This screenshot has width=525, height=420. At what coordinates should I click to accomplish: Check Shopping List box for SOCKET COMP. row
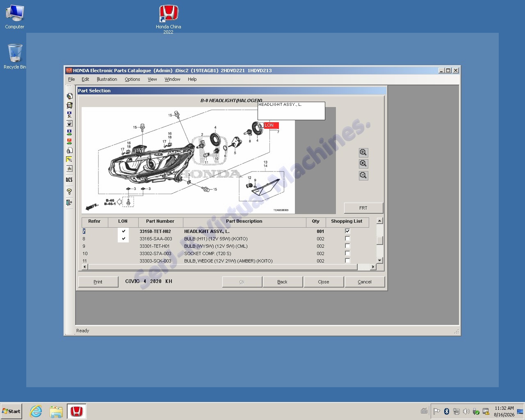[347, 253]
